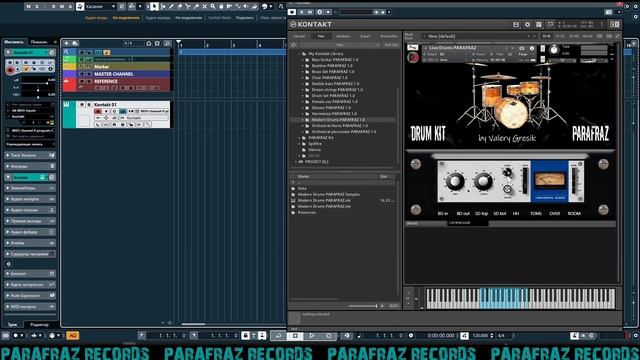Toggle mute on the MASTER CHANNEL track
This screenshot has width=640, height=360.
coord(82,74)
